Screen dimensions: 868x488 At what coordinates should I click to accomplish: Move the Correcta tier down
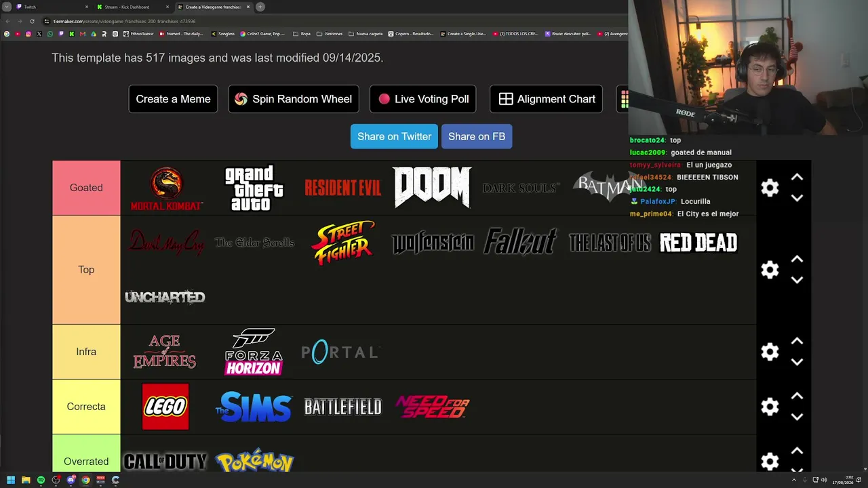pos(797,417)
